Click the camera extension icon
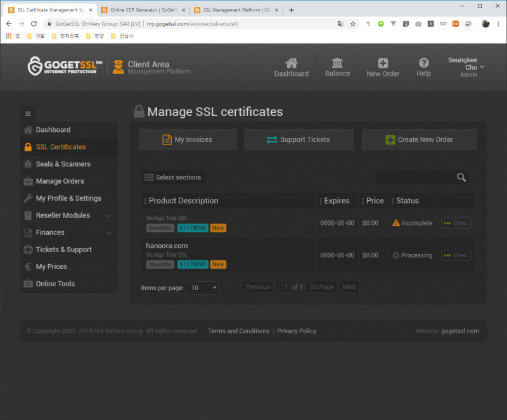This screenshot has width=507, height=420. click(418, 23)
